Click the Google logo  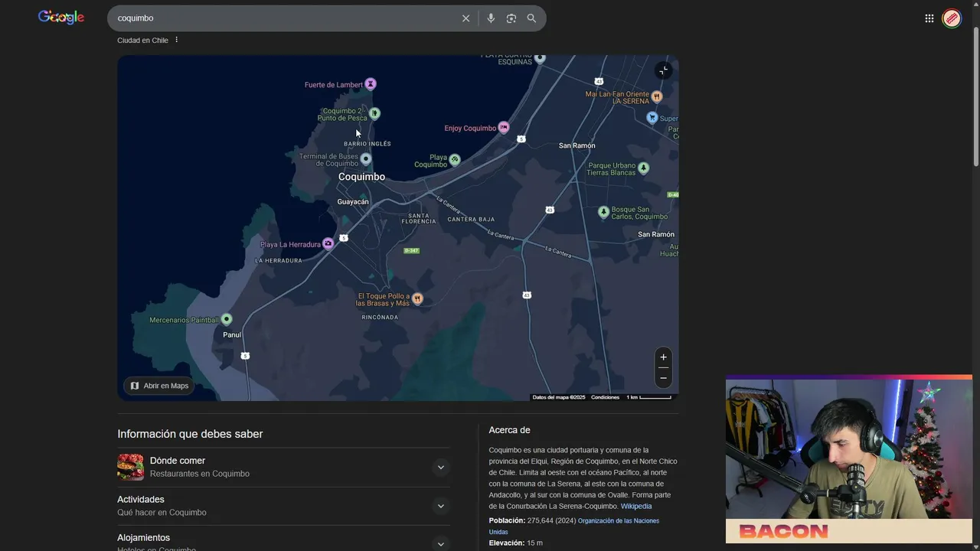pyautogui.click(x=61, y=18)
